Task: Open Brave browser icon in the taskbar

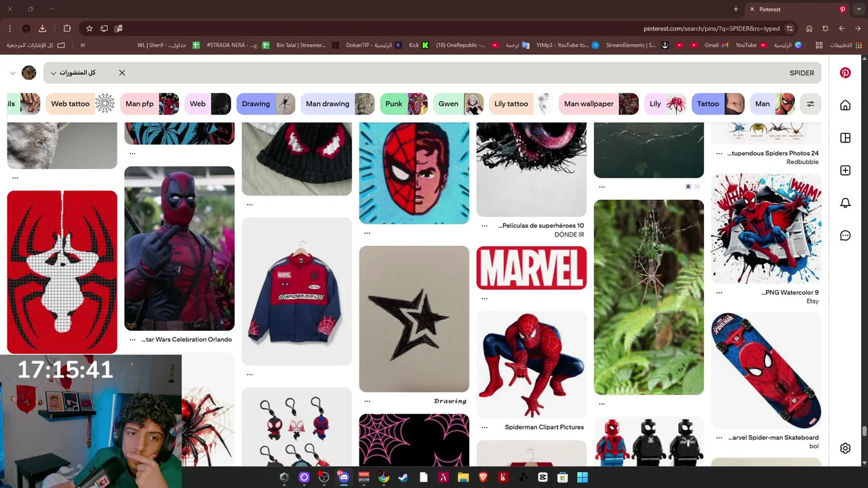Action: point(483,477)
